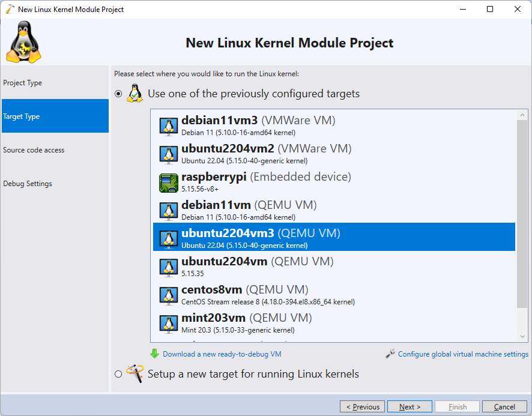Click the mint203vm penguin icon

[x=169, y=324]
